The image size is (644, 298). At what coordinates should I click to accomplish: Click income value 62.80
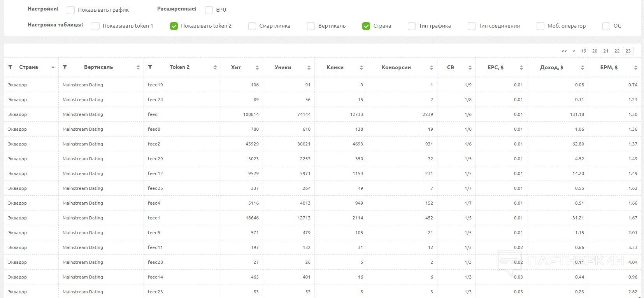[579, 144]
